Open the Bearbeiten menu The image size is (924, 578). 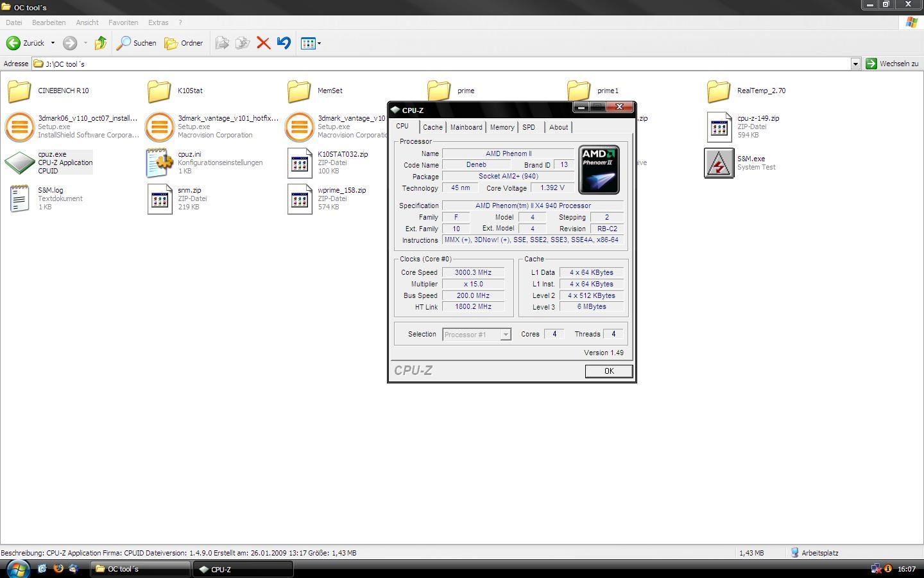49,22
